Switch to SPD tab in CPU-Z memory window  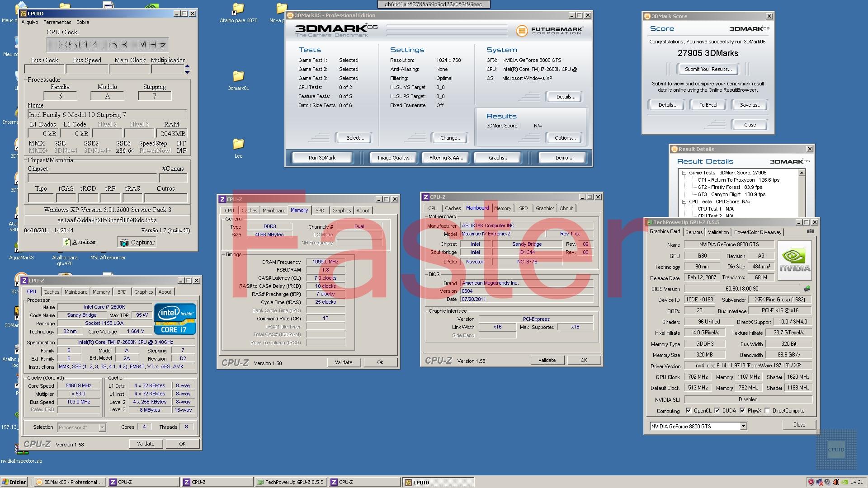pyautogui.click(x=320, y=211)
